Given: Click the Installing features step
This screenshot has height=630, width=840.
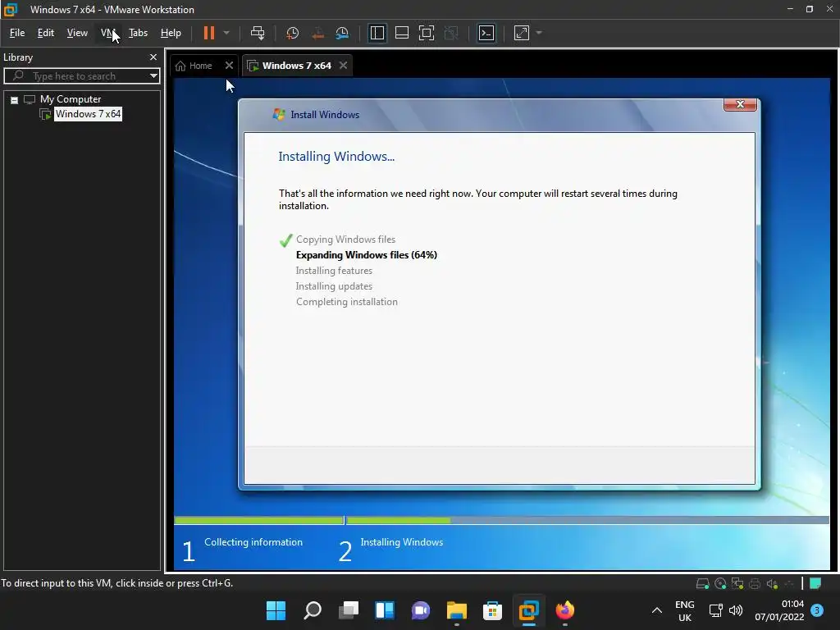Looking at the screenshot, I should point(334,271).
